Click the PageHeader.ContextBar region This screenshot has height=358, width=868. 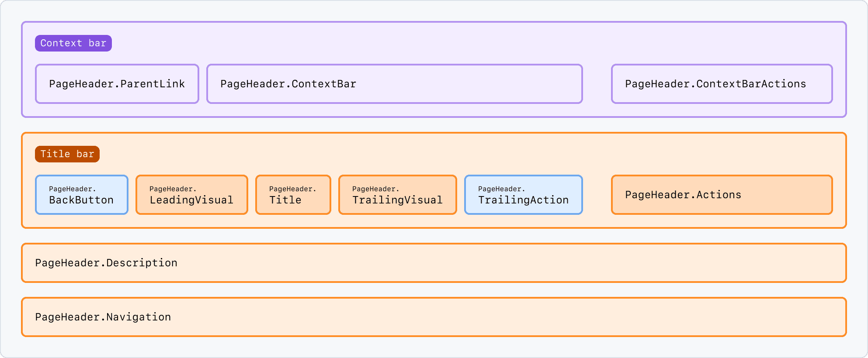click(x=394, y=84)
